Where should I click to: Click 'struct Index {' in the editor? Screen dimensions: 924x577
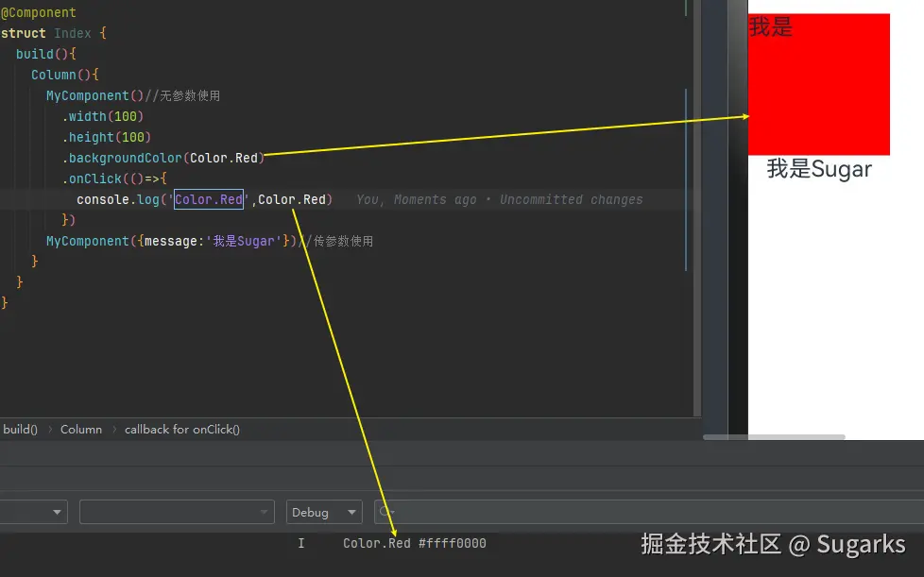tap(54, 33)
